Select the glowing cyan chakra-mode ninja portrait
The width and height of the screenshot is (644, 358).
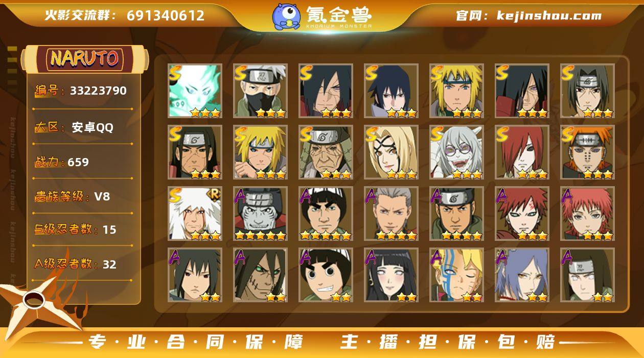point(195,91)
